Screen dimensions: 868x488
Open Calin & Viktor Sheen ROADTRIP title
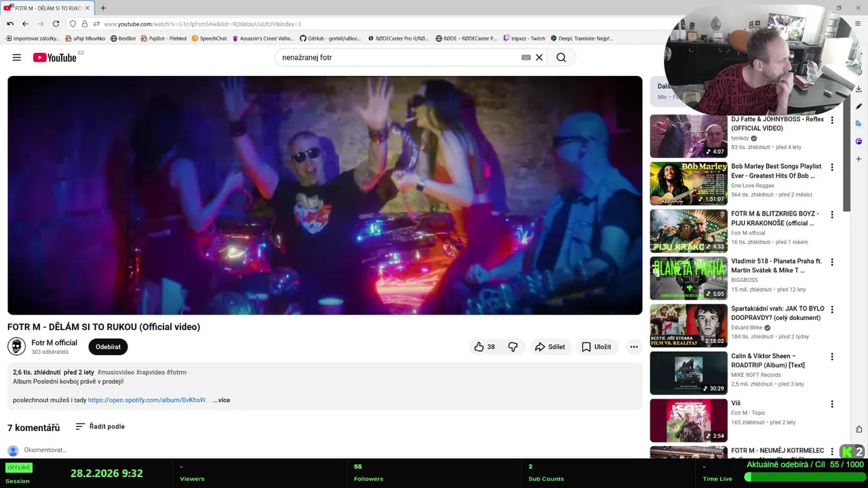coord(768,361)
